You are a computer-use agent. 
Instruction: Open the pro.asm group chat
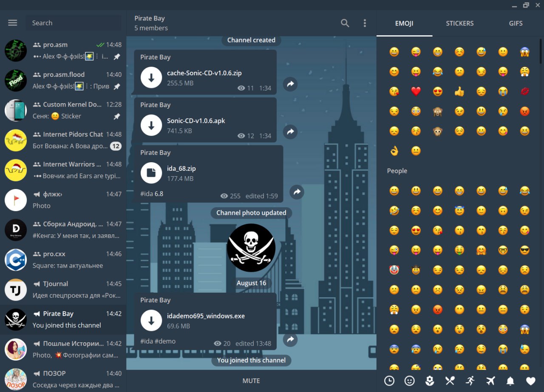tap(63, 51)
